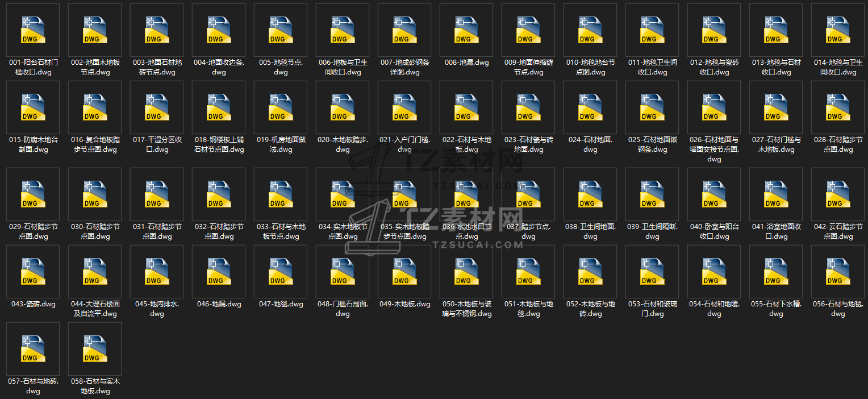Screen dimensions: 868x399
Task: Click the 044-大理石楼面及自流平.dwg icon
Action: pyautogui.click(x=95, y=272)
